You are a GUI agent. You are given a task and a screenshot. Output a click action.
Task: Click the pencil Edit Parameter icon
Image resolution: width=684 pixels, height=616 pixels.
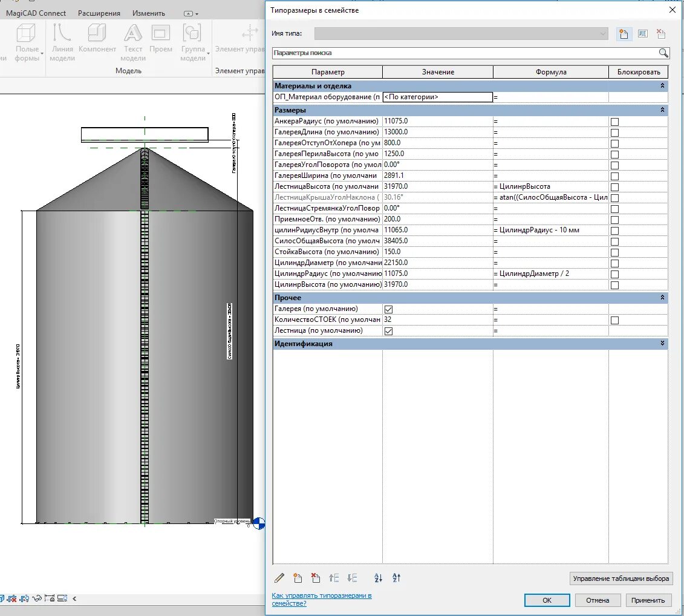click(x=279, y=578)
